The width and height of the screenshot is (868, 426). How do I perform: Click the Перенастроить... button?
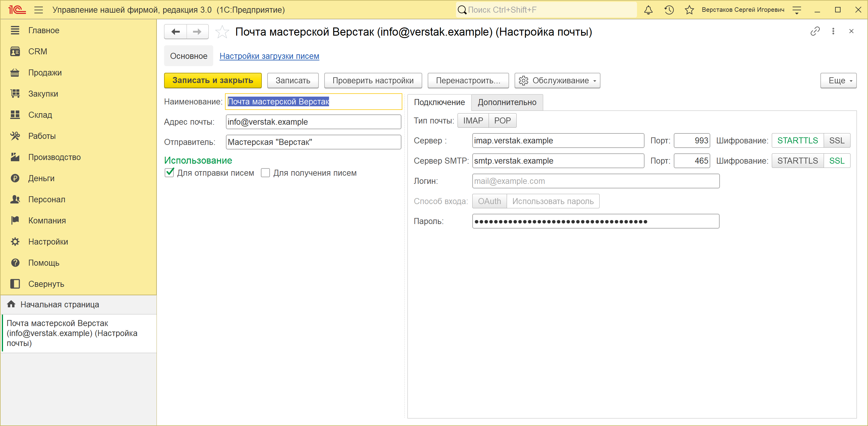click(468, 80)
